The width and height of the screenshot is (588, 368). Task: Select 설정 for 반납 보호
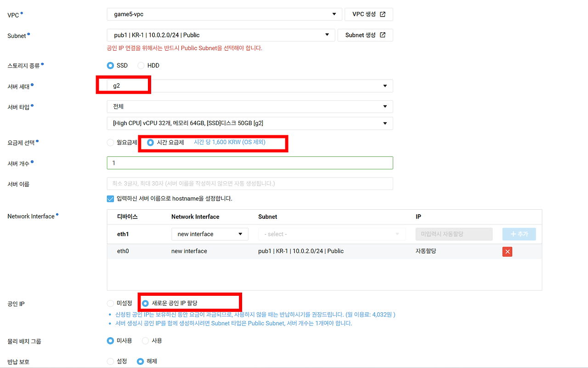[x=110, y=362]
